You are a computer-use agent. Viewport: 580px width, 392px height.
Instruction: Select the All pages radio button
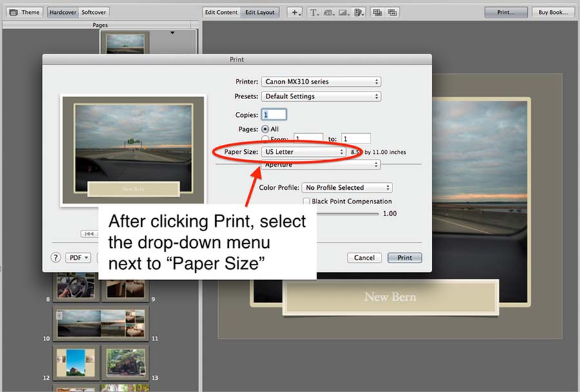265,129
